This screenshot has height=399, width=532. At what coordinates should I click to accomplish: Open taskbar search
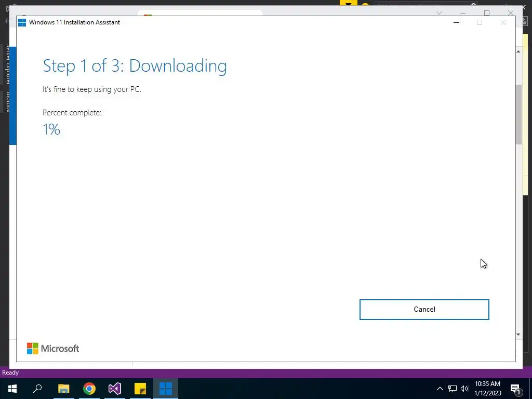[37, 389]
